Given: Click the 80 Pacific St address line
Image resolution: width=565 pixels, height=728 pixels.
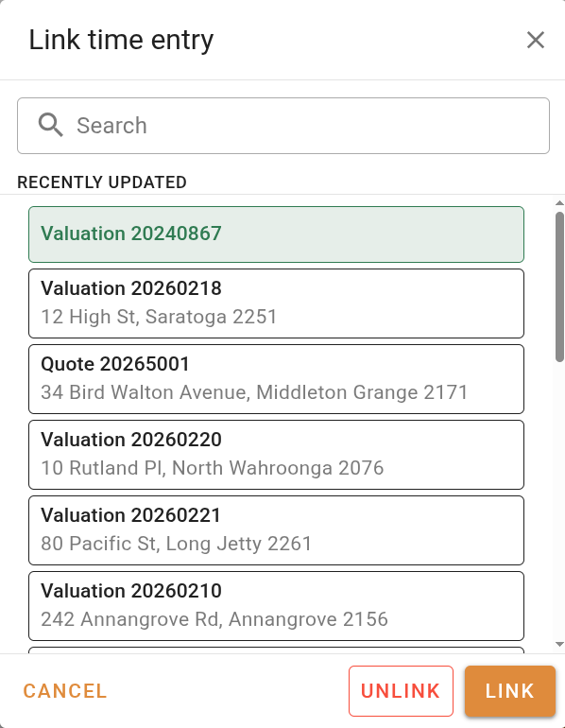Looking at the screenshot, I should tap(176, 544).
